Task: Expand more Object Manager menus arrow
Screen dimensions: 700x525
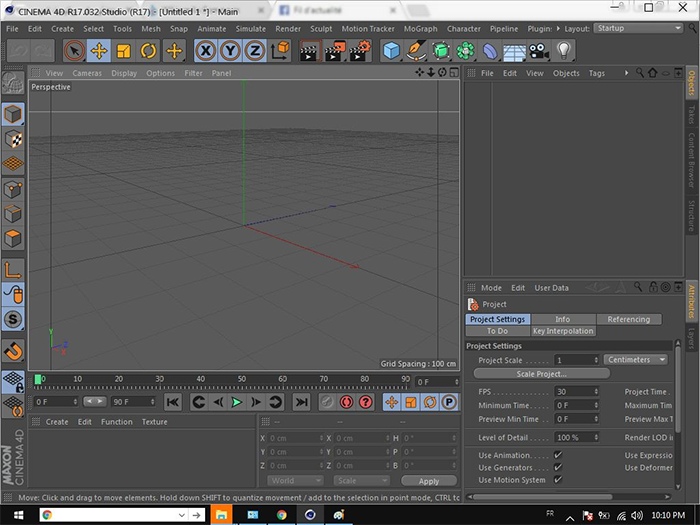Action: [x=626, y=73]
